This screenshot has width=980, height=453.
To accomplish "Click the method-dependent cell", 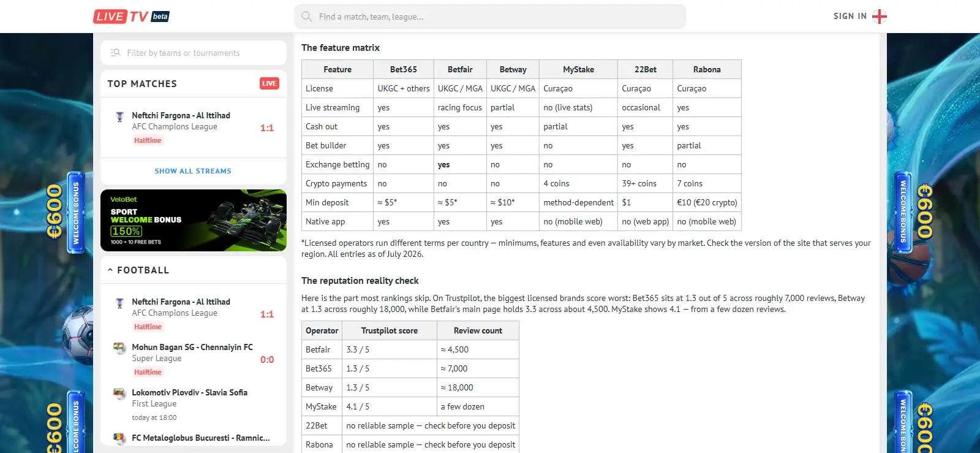I will pyautogui.click(x=578, y=202).
